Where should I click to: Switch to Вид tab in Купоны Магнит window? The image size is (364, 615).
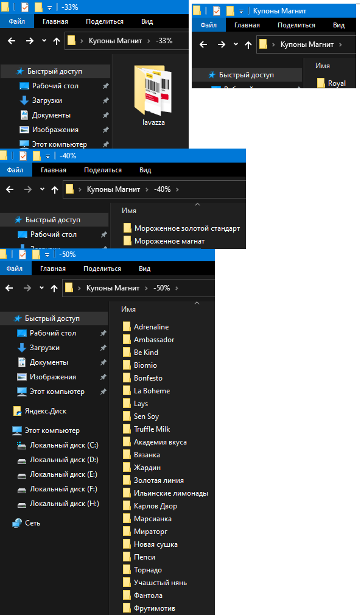(x=339, y=25)
